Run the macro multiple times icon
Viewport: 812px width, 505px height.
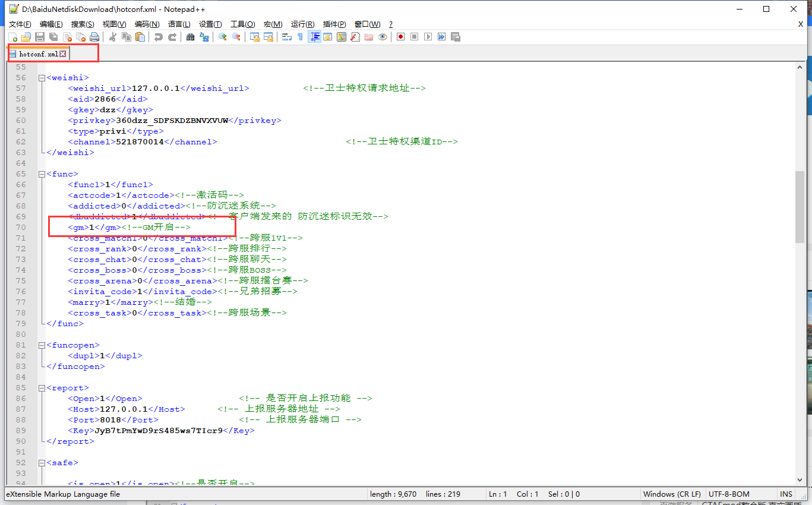(441, 37)
